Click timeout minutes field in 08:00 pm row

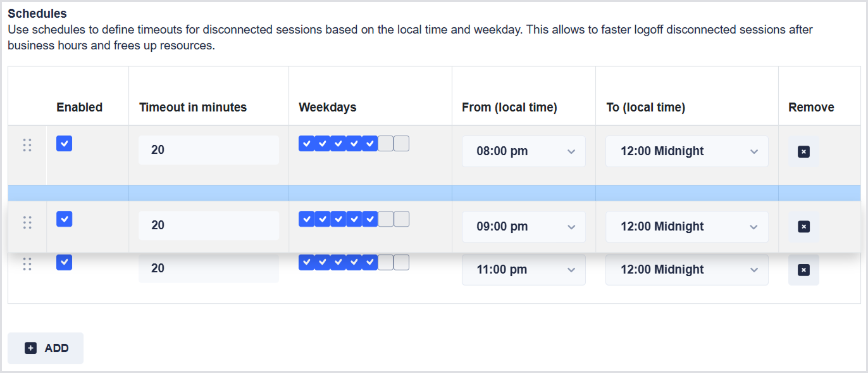pos(208,151)
